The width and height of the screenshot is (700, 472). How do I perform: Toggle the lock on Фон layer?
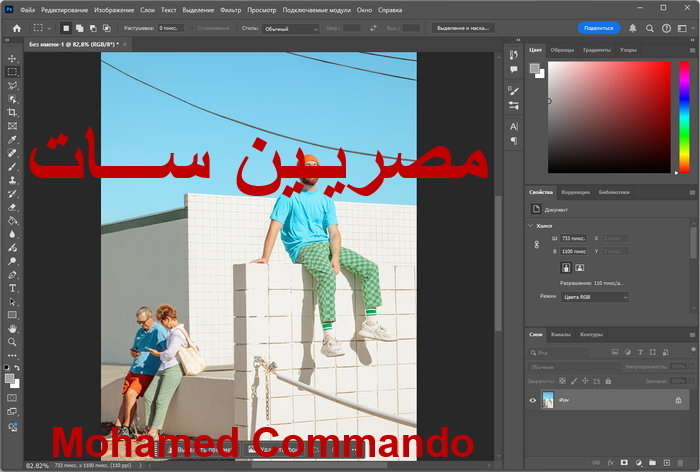680,400
